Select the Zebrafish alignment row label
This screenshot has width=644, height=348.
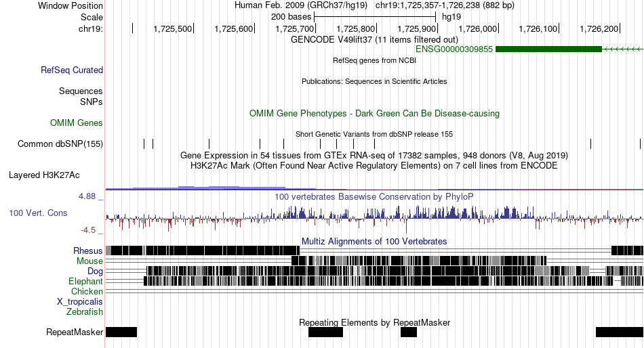85,312
